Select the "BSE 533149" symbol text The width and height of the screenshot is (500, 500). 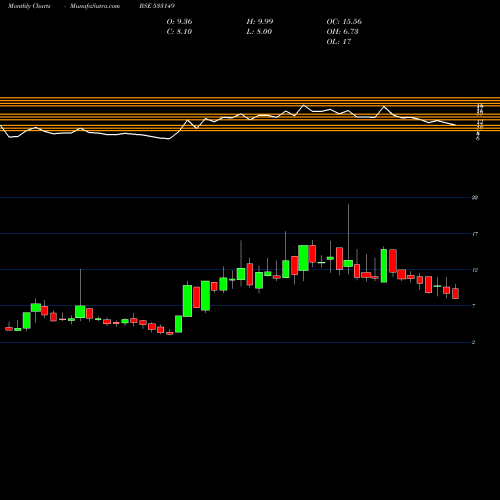tap(157, 6)
